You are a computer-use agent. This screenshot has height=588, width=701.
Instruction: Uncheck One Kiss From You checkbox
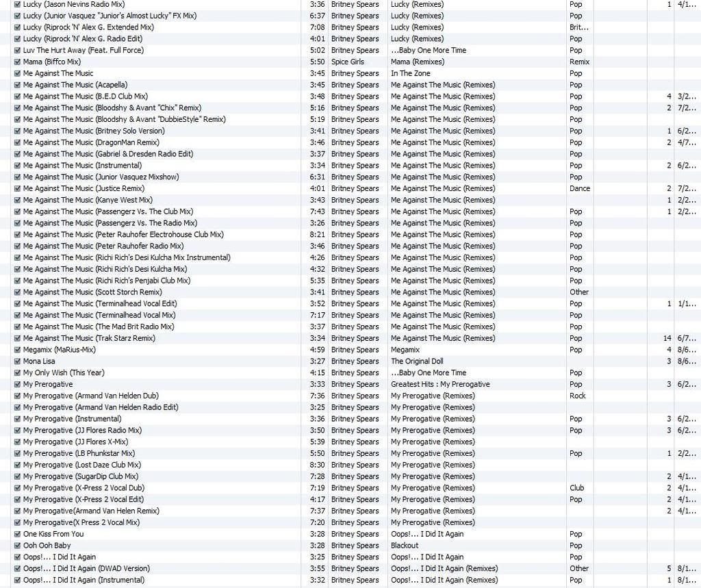coord(17,534)
